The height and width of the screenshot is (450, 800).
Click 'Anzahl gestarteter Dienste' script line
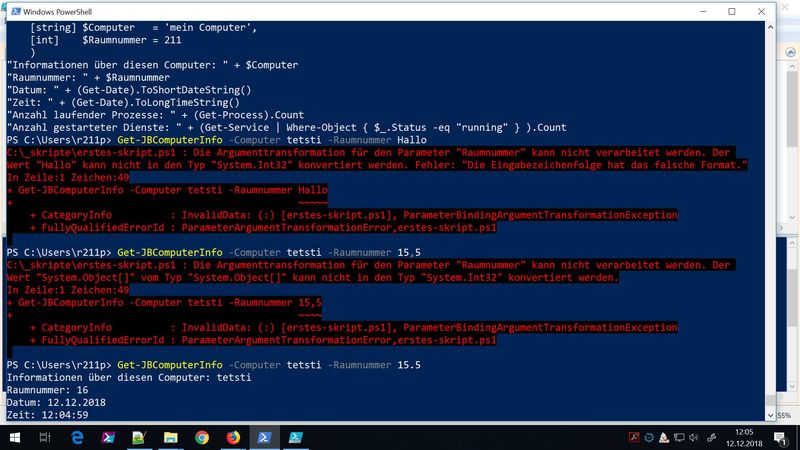pos(287,128)
